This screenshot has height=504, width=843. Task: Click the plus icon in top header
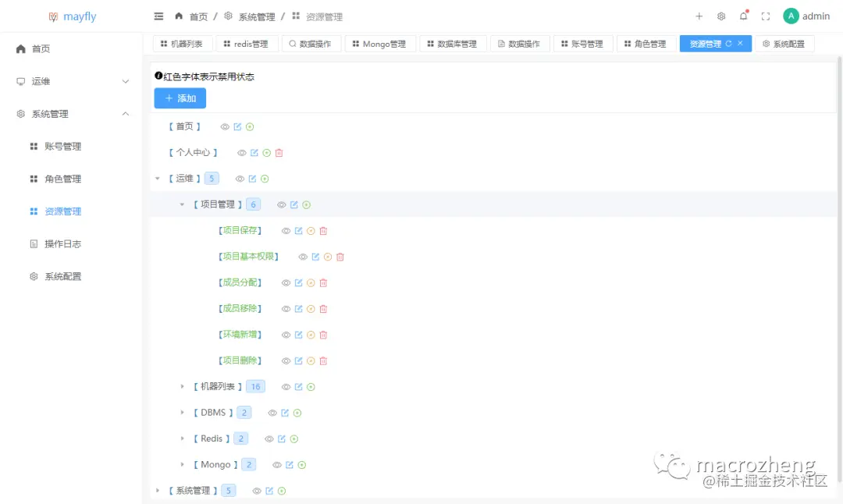pos(699,16)
